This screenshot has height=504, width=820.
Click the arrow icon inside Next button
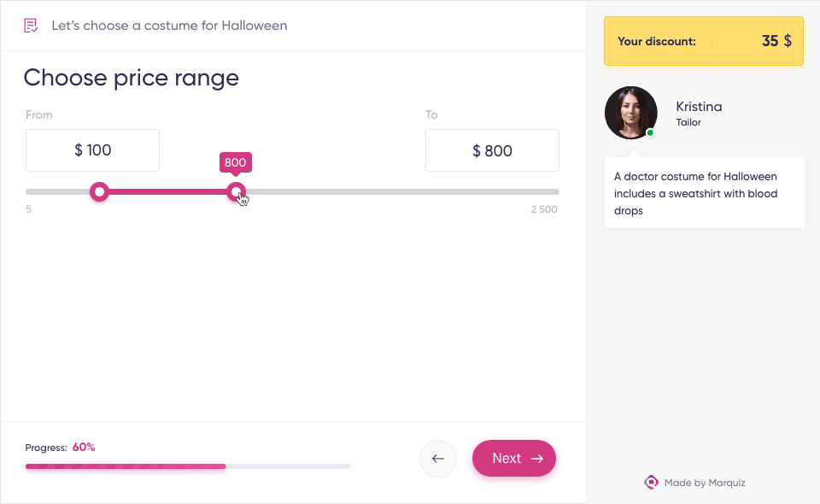(x=537, y=459)
